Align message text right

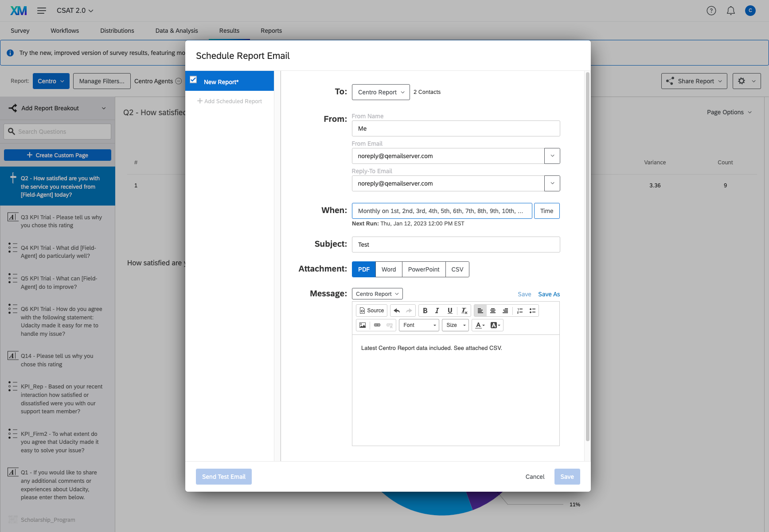point(505,311)
